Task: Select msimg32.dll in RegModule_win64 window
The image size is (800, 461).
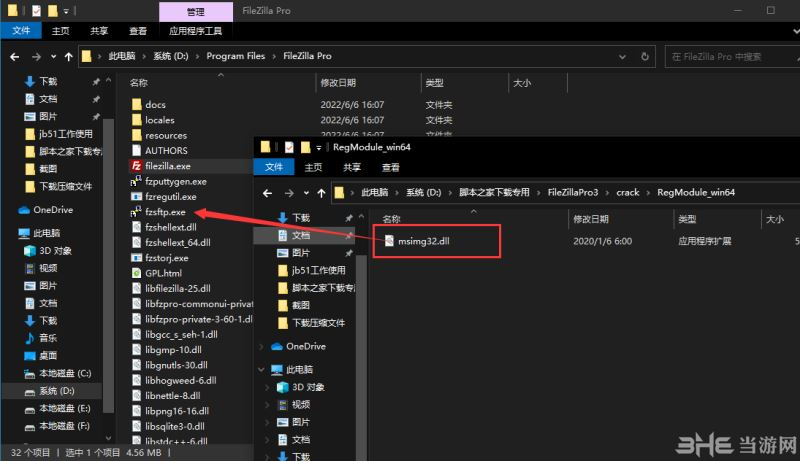Action: [x=423, y=241]
